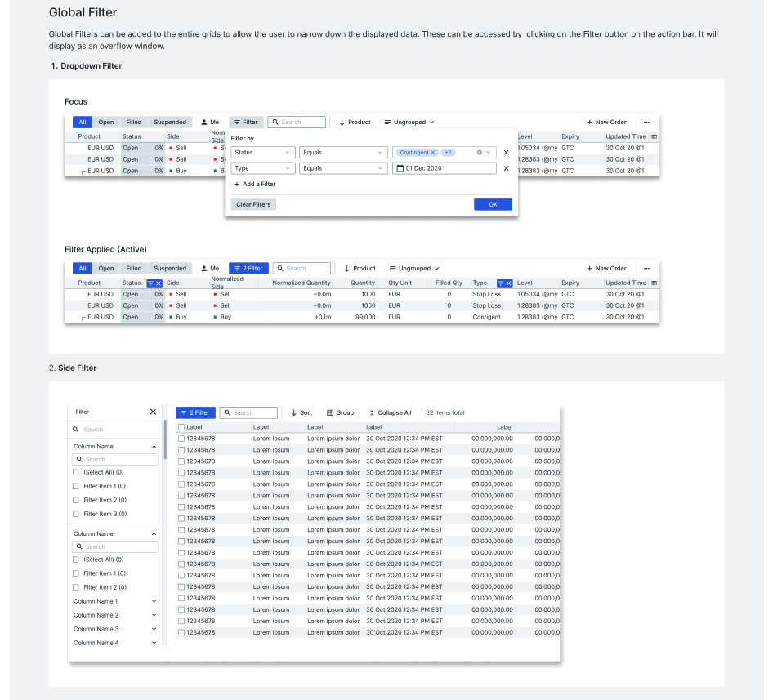This screenshot has width=773, height=700.
Task: Select the Suspended tab in Filter Applied toolbar
Action: coord(170,269)
